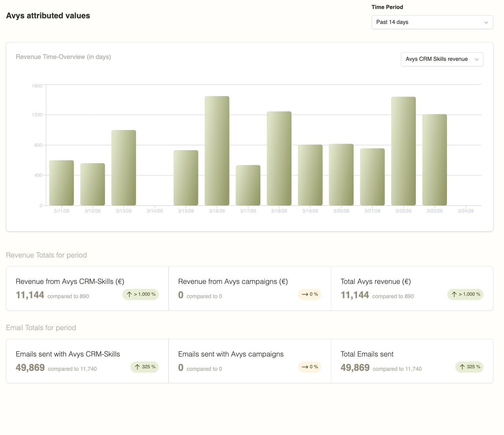
Task: Click the up-arrow badge for CRM-Skills revenue
Action: pyautogui.click(x=141, y=294)
